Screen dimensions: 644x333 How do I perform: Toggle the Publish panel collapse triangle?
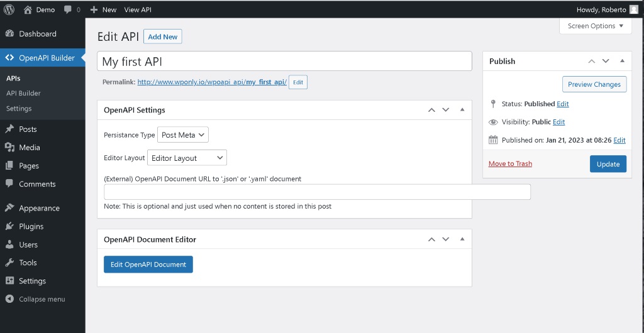point(622,61)
